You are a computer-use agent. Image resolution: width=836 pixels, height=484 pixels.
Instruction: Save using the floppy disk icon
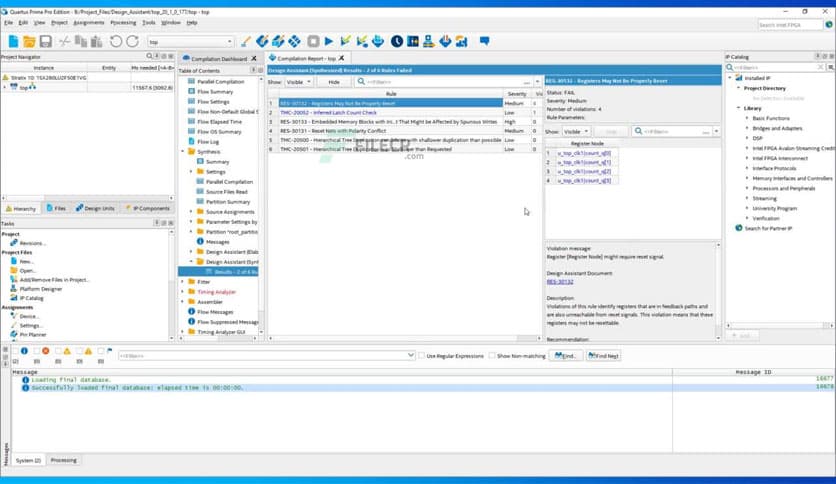click(46, 42)
